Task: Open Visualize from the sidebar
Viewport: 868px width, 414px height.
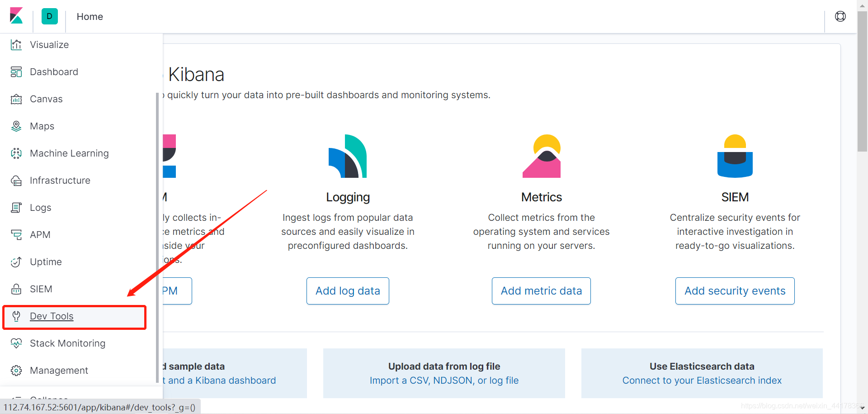Action: click(x=49, y=45)
